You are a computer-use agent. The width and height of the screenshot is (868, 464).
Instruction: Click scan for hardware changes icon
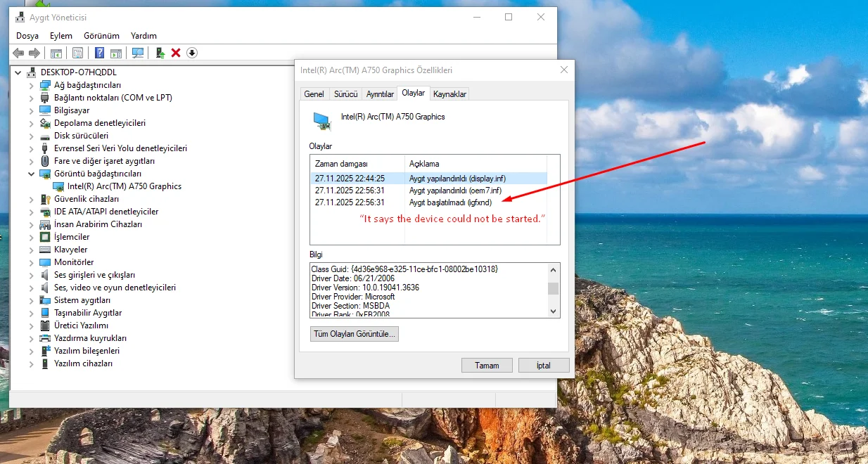click(138, 53)
